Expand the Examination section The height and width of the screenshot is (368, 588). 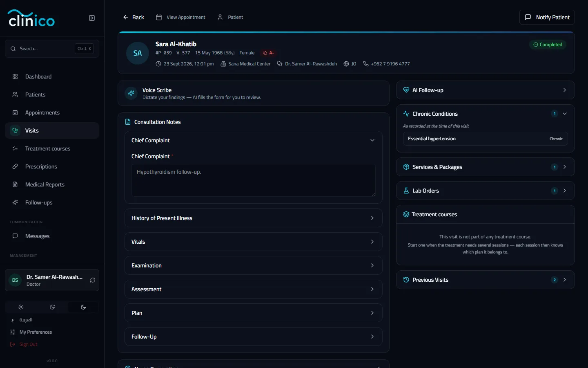click(x=254, y=265)
